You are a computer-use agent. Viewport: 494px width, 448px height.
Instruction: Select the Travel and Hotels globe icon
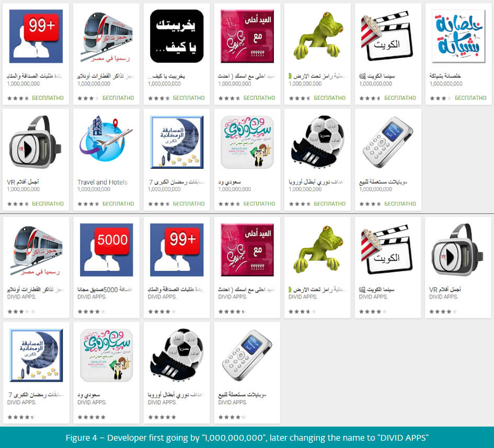106,142
